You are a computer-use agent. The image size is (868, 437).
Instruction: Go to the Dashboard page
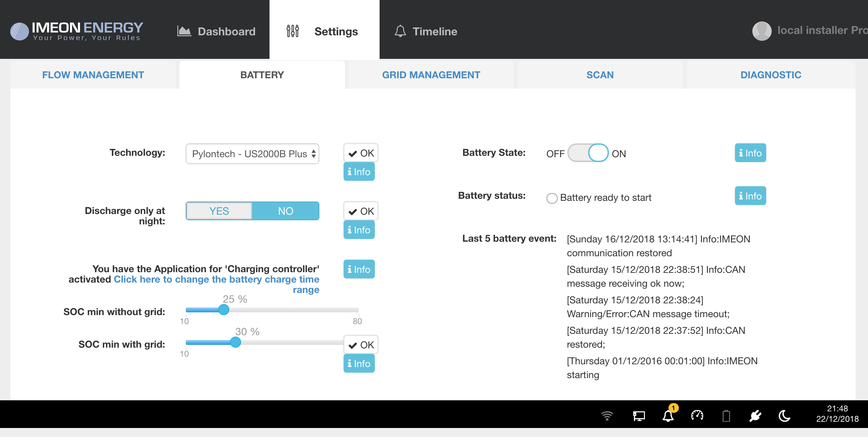pyautogui.click(x=216, y=31)
